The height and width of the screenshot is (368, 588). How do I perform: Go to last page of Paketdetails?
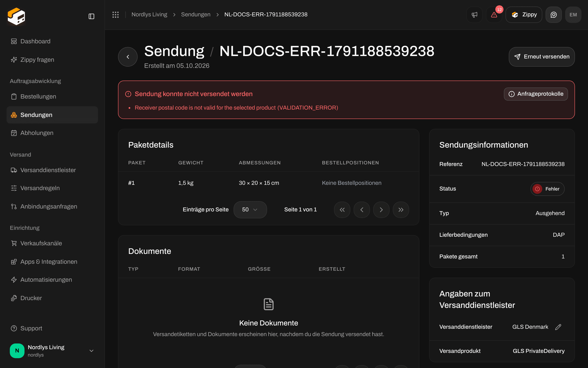point(401,210)
